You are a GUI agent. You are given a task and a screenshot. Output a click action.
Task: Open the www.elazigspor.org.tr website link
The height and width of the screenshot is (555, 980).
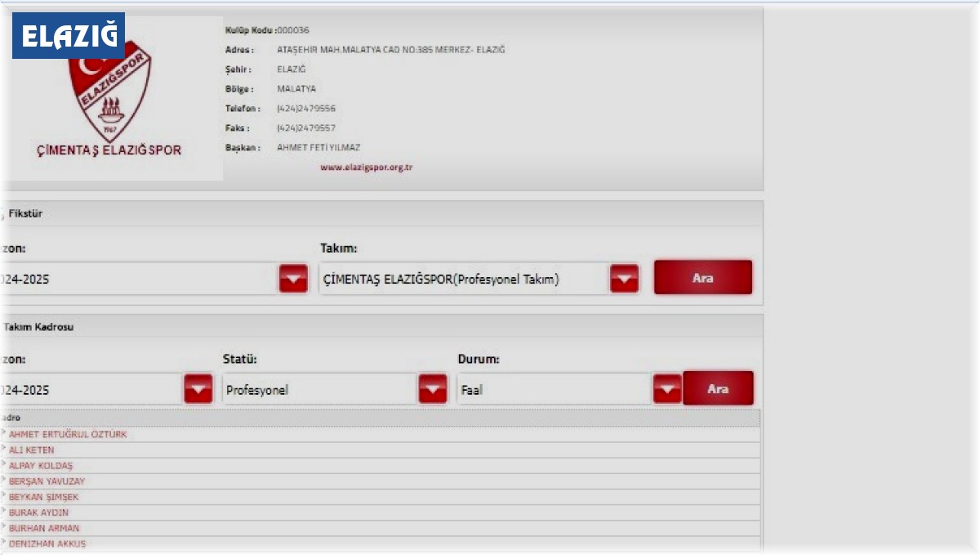[366, 168]
